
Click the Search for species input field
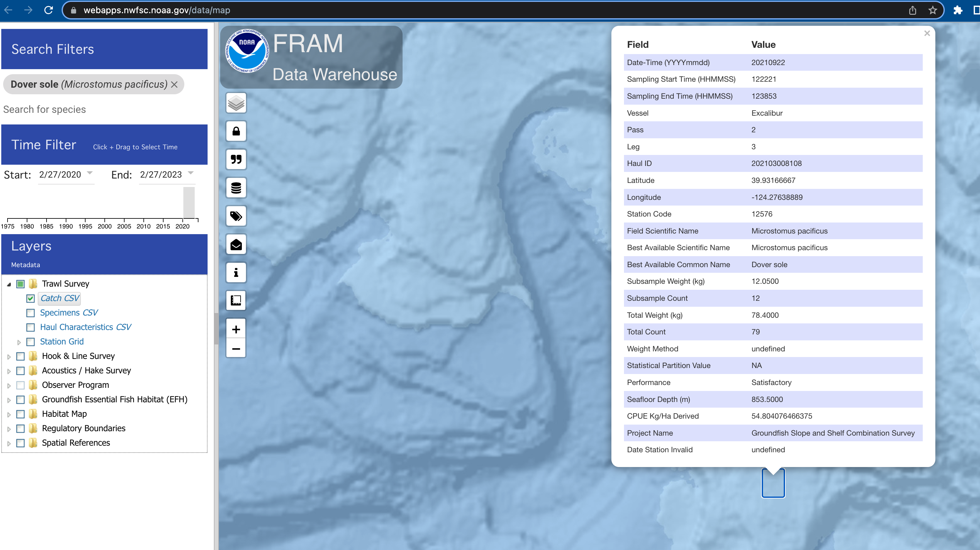pyautogui.click(x=104, y=109)
